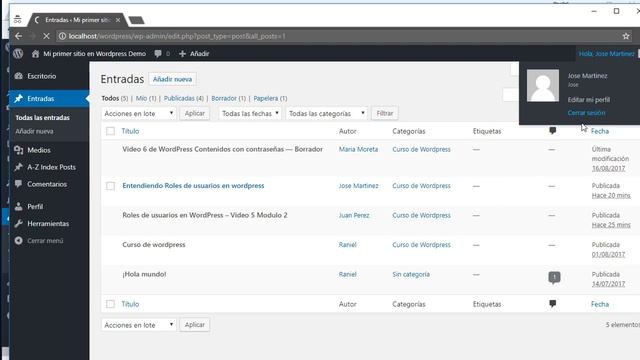The image size is (640, 360).
Task: Open the Sin categoría category link
Action: coord(411,275)
